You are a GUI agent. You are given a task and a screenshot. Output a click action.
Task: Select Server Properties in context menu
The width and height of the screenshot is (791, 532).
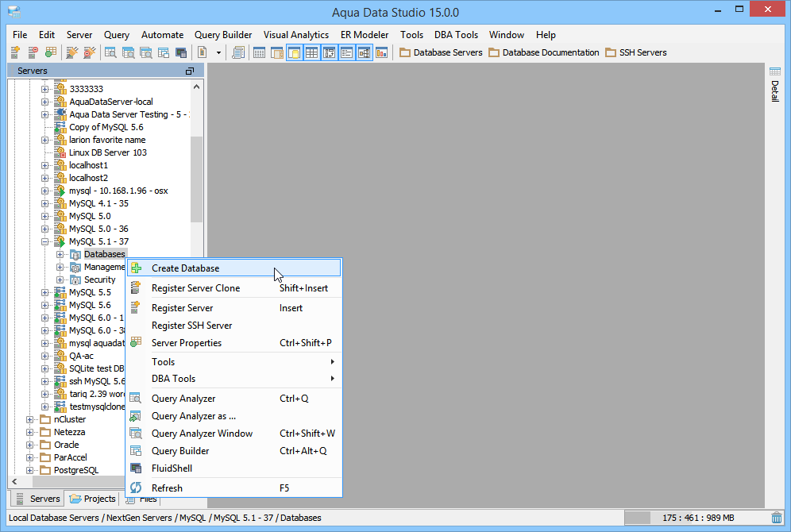pos(233,343)
